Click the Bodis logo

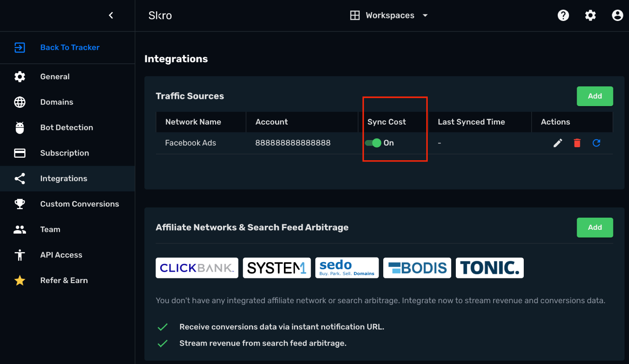417,268
